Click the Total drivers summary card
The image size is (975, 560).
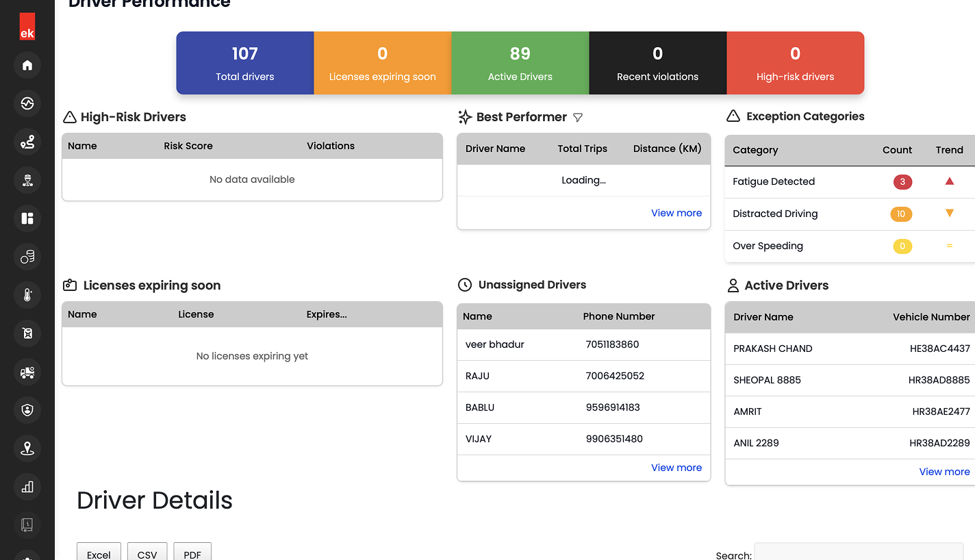tap(245, 63)
